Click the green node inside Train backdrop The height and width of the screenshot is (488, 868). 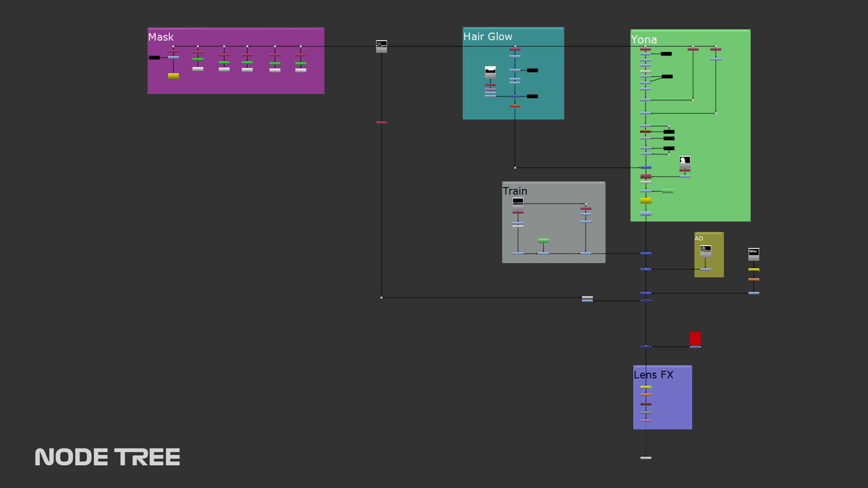[x=543, y=241]
